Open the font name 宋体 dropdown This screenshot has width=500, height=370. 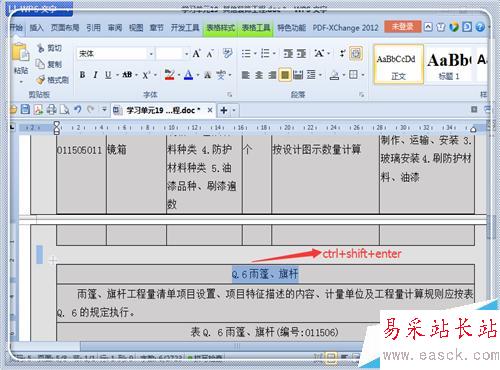pos(151,54)
